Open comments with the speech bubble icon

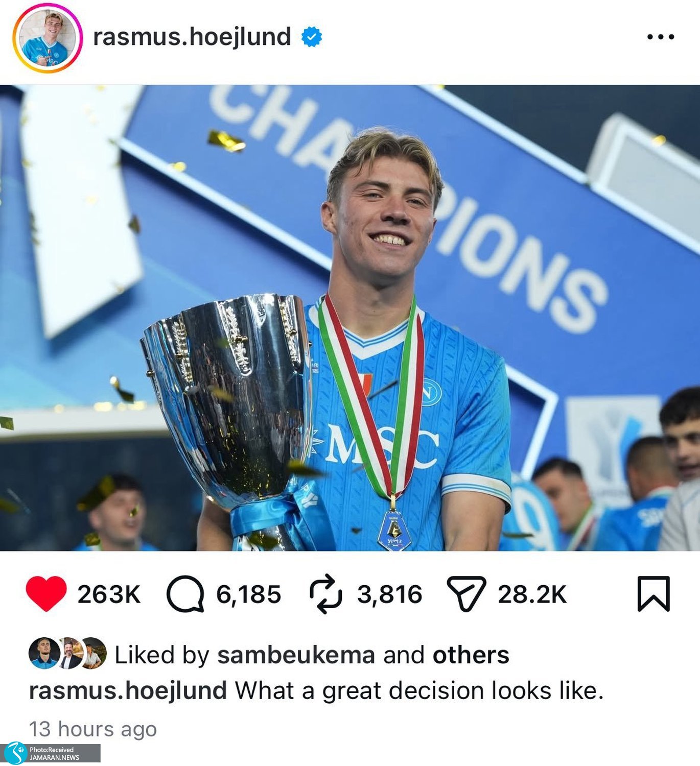[x=185, y=594]
